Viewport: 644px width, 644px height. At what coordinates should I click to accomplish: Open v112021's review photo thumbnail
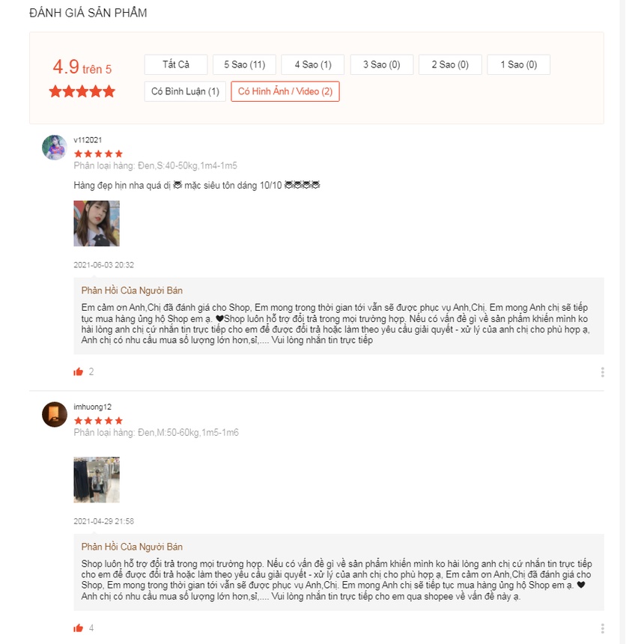97,224
